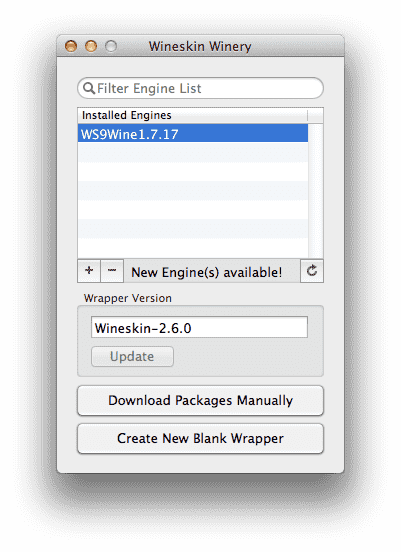401x552 pixels.
Task: Select the WS9Wine1.7.17 engine row
Action: [x=193, y=133]
